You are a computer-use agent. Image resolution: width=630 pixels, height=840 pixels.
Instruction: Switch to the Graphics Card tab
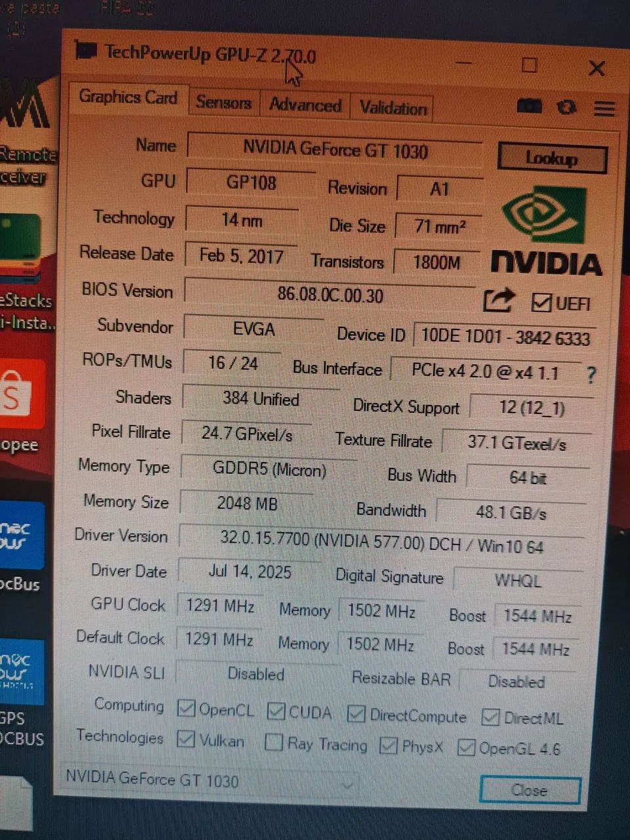(x=129, y=98)
